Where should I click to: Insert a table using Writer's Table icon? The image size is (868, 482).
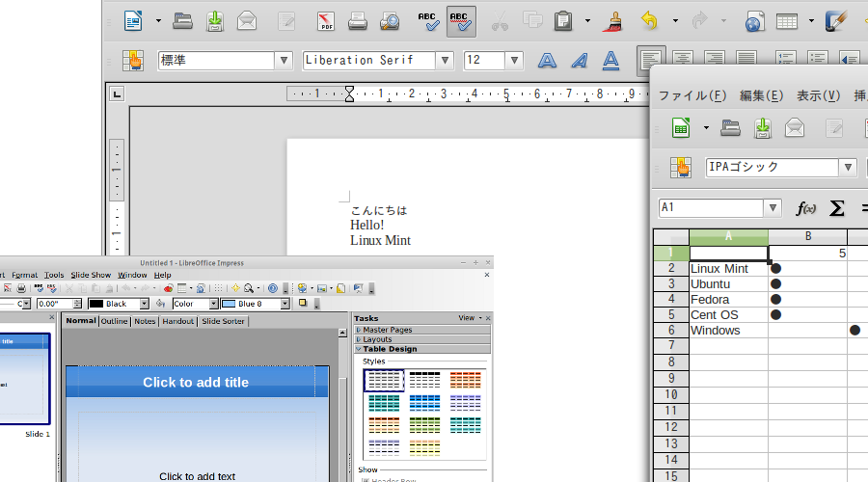(x=787, y=21)
